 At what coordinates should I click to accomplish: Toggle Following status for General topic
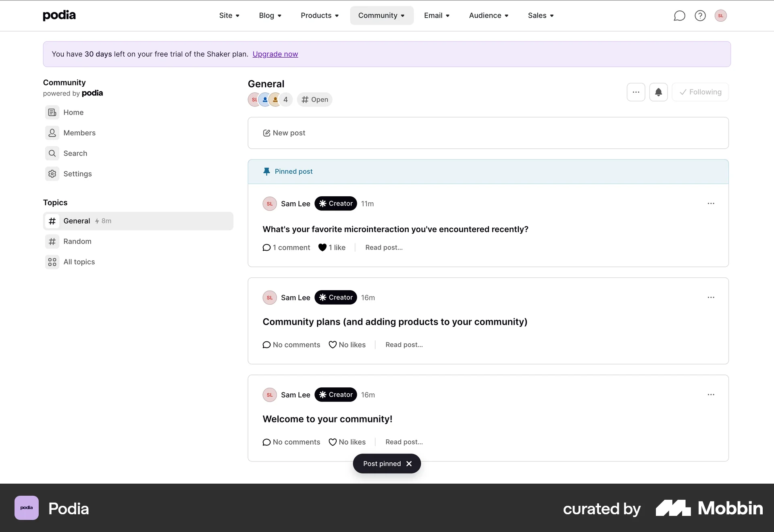(700, 91)
